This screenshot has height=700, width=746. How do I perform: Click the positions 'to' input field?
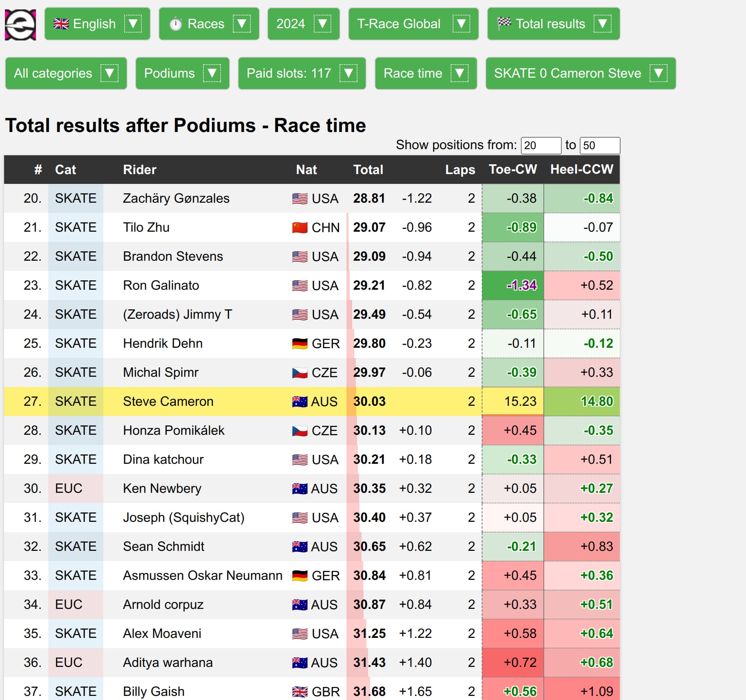(599, 145)
